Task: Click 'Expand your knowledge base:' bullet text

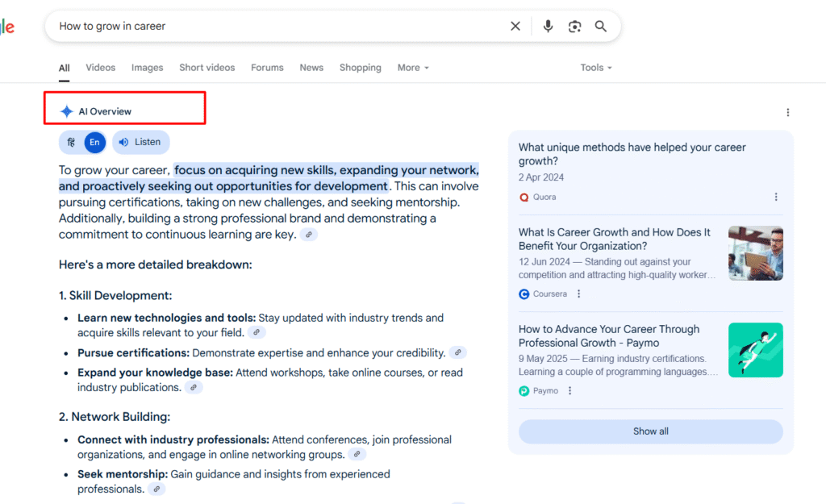Action: [155, 373]
